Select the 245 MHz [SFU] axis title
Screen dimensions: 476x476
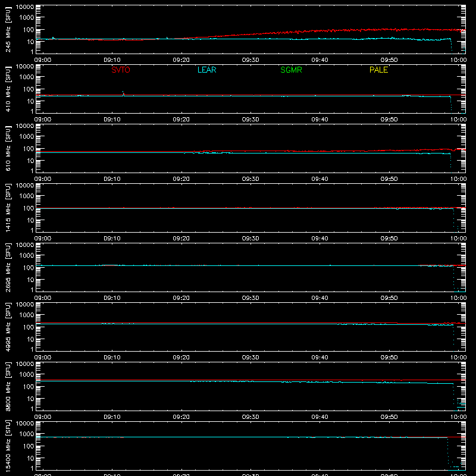point(8,29)
